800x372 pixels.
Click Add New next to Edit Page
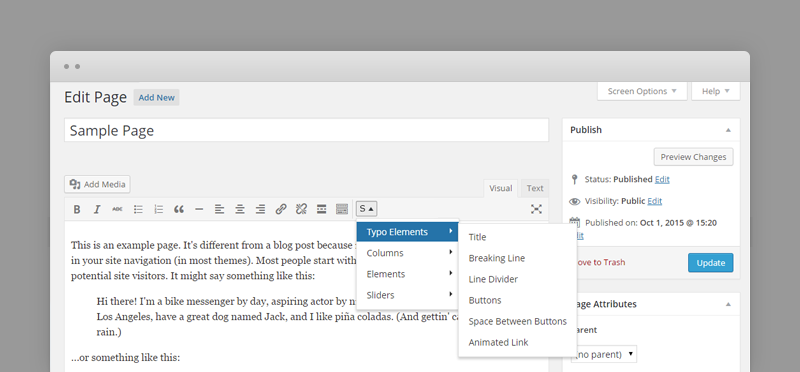[157, 97]
